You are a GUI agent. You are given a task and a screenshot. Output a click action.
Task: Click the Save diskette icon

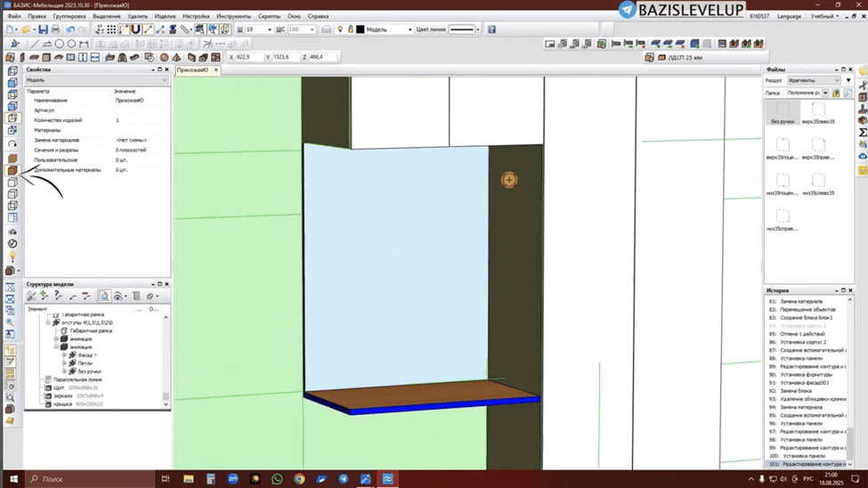43,29
